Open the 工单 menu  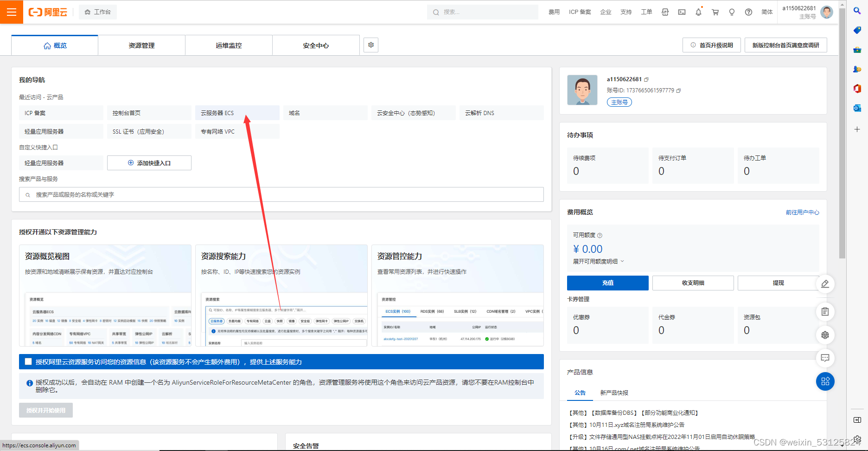(x=646, y=12)
